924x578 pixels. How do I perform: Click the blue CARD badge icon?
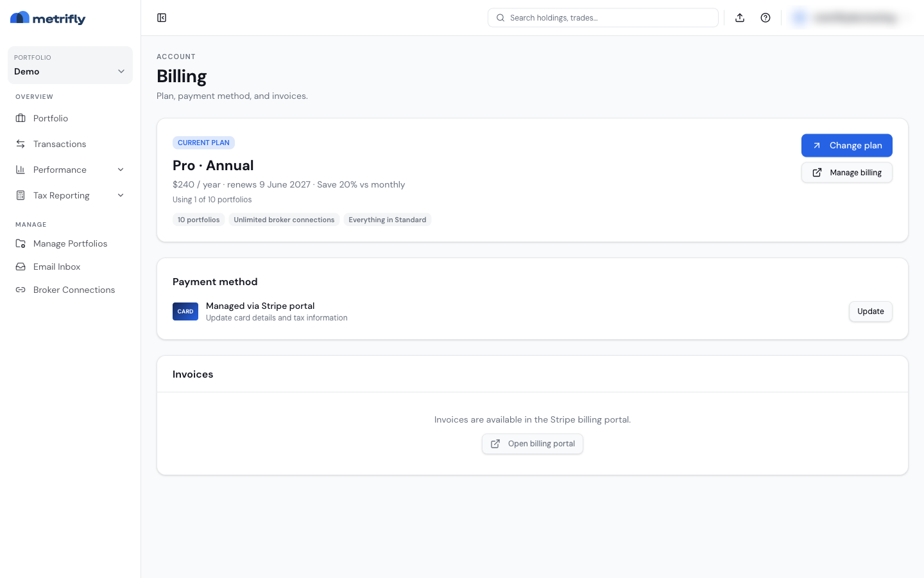[x=185, y=311]
